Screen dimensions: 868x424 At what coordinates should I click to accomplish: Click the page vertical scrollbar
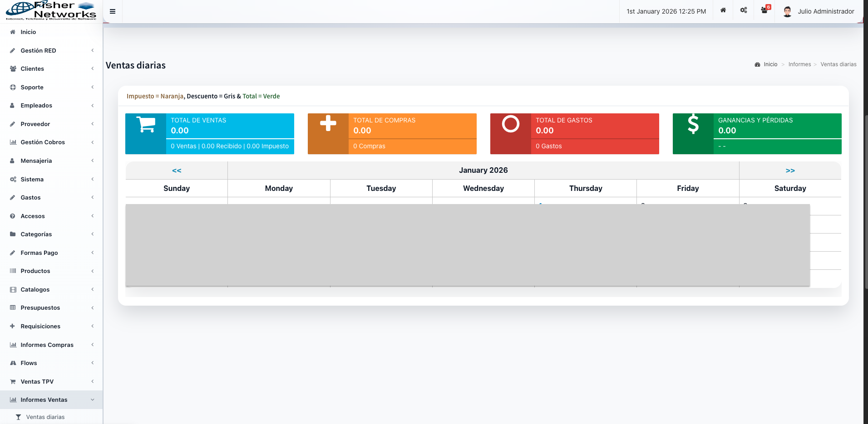tap(865, 204)
